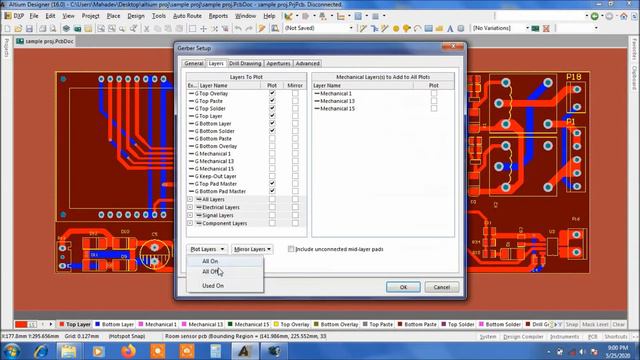Screen dimensions: 640x360
Task: Check Plot for Mechanical 1 in right list
Action: 433,93
